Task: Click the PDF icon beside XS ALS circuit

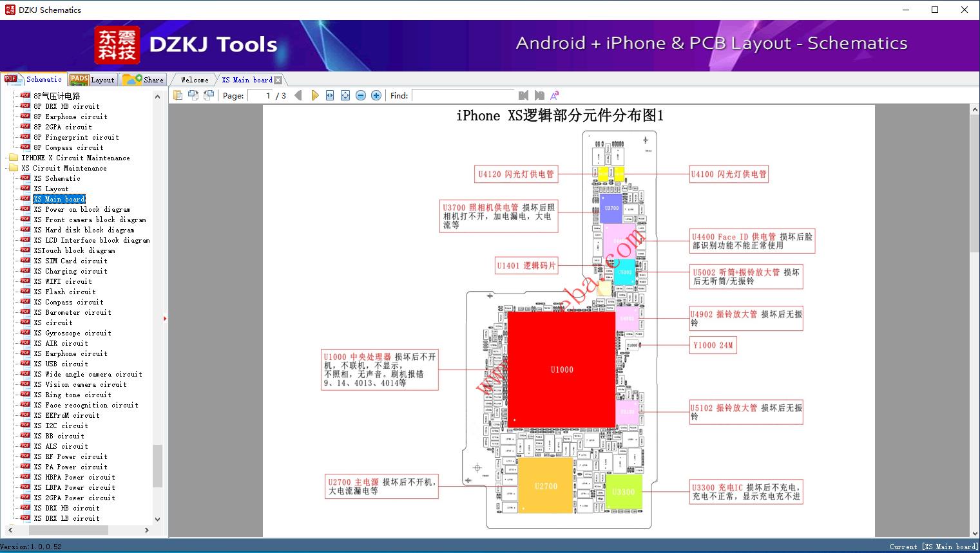Action: (x=25, y=446)
